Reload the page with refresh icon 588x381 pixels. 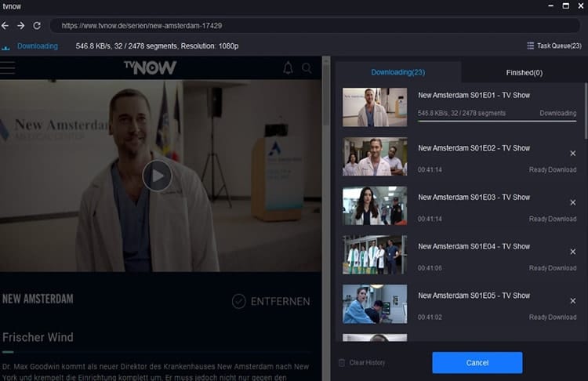(x=37, y=26)
